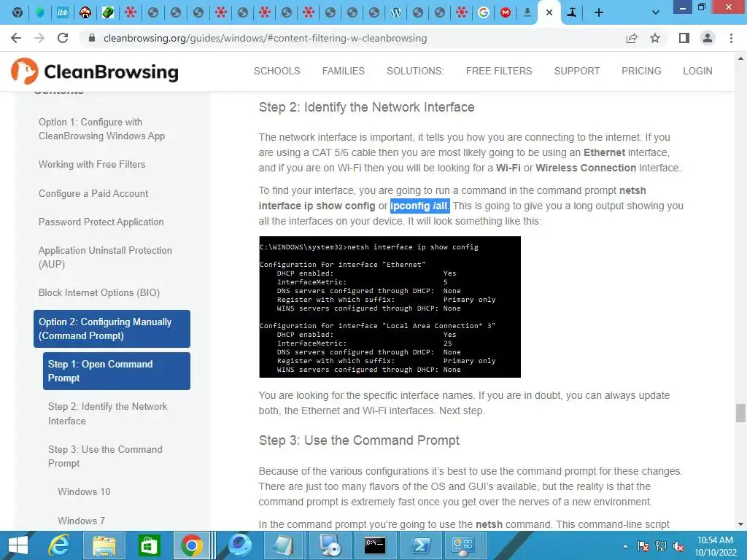
Task: Click the Step 3 Use the Command Prompt heading
Action: [x=359, y=440]
